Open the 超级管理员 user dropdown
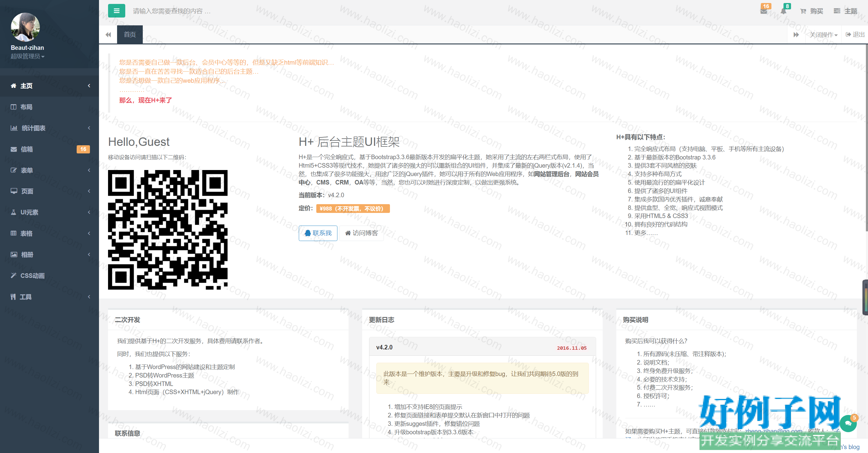 (x=27, y=56)
